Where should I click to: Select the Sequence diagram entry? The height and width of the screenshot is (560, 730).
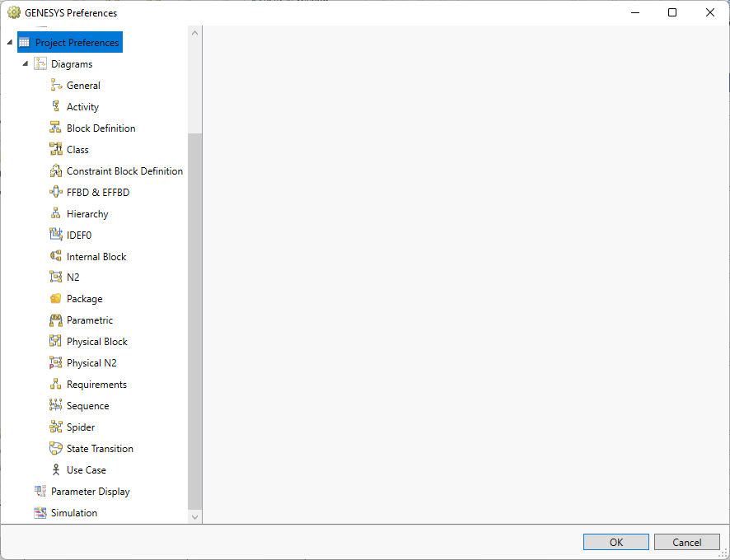[87, 406]
